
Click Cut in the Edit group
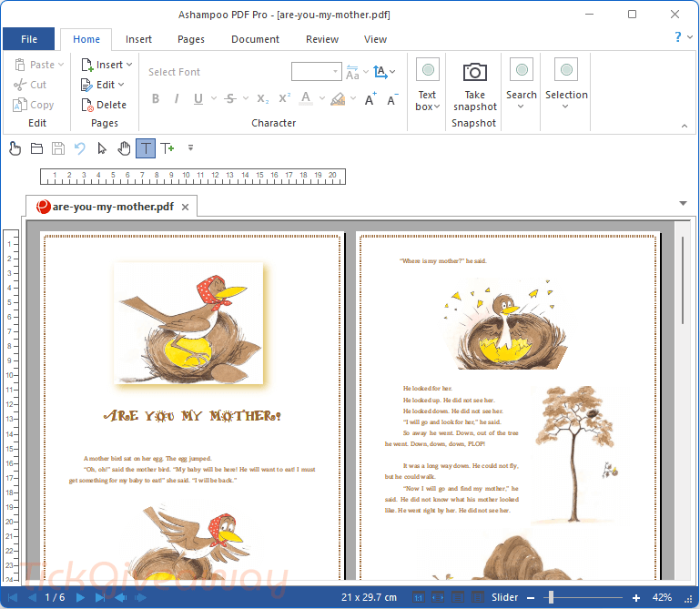30,85
